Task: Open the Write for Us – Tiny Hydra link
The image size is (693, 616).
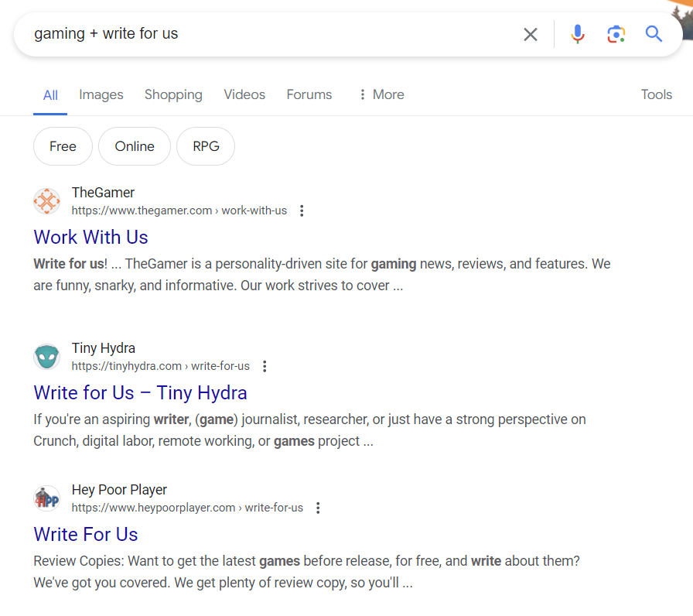Action: pos(140,393)
